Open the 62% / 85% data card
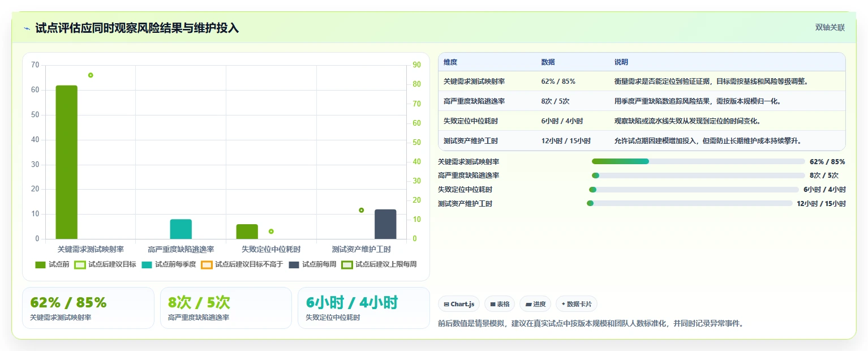Image resolution: width=868 pixels, height=351 pixels. pos(88,308)
